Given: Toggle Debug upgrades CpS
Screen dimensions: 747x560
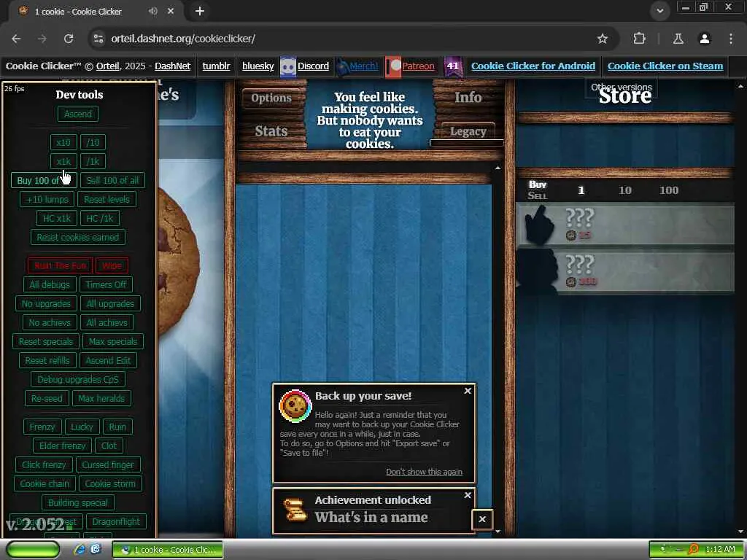Looking at the screenshot, I should (77, 379).
